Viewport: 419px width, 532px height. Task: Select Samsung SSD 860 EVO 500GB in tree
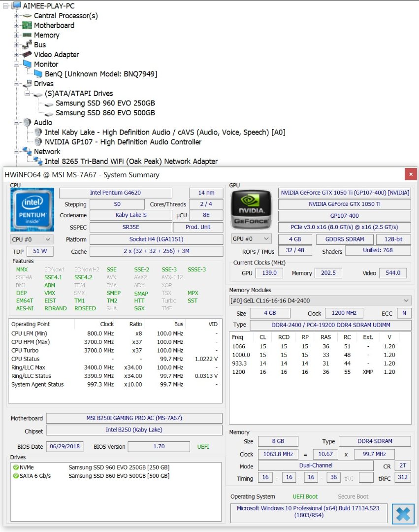[105, 113]
